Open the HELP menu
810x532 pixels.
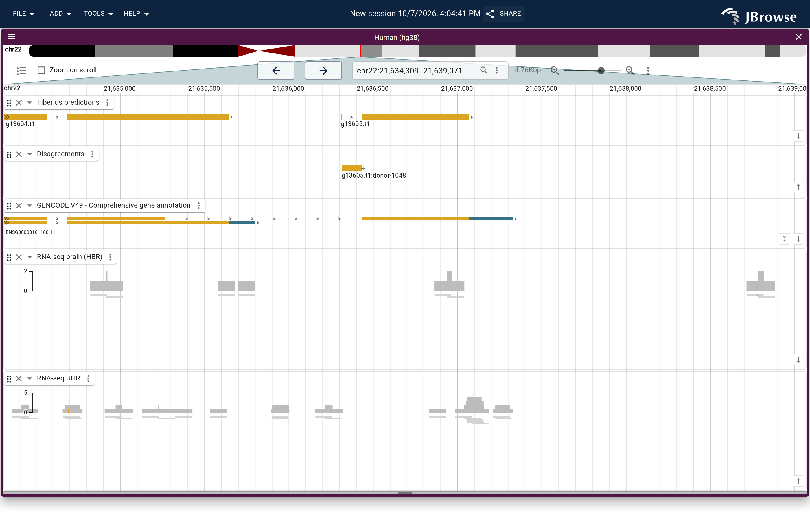(x=136, y=14)
